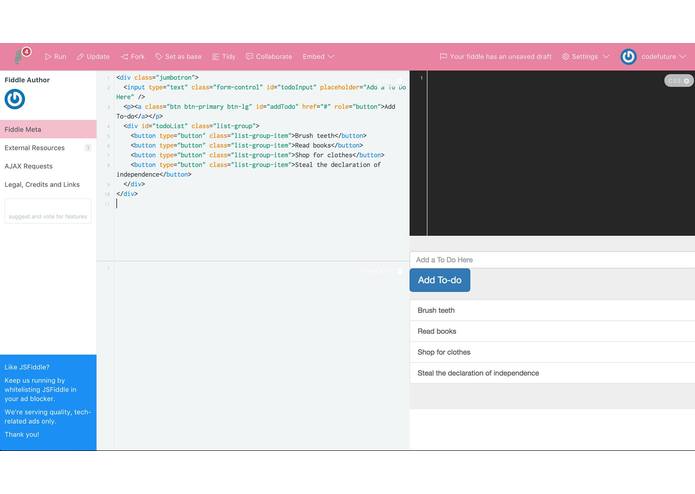Click the suggest and vote for features box
695x494 pixels.
(48, 211)
